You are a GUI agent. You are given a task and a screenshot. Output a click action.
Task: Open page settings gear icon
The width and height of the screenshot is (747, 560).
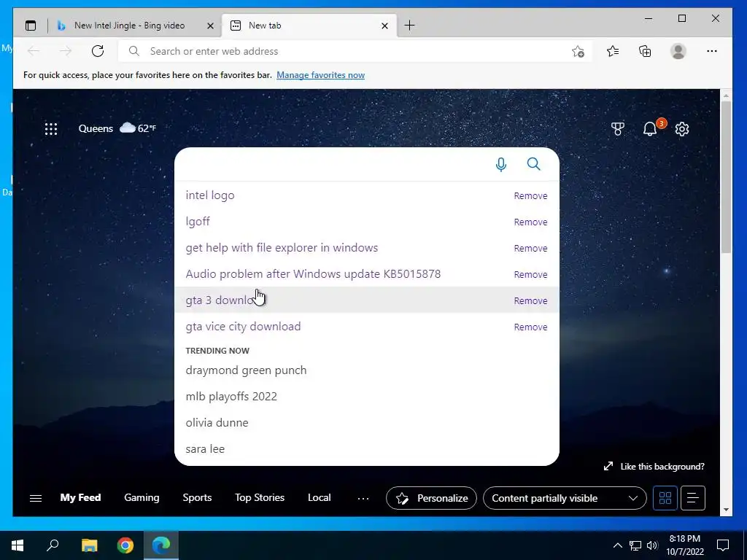coord(682,128)
